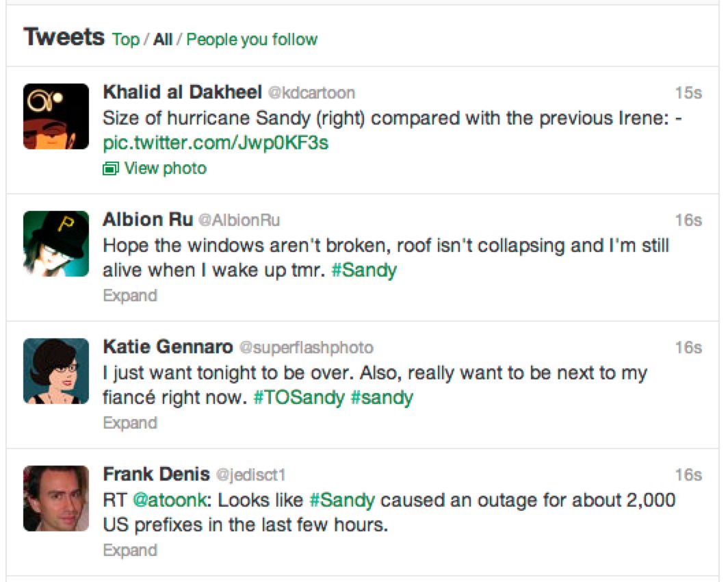Viewport: 728px width, 582px height.
Task: View the @kdcartoon username handle
Action: pyautogui.click(x=314, y=92)
